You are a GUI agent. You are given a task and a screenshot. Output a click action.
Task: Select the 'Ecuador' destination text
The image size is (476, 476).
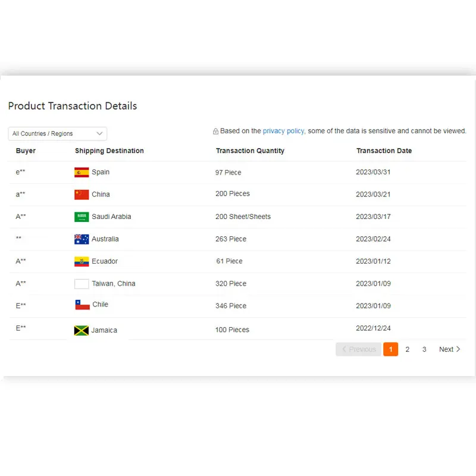tap(105, 261)
